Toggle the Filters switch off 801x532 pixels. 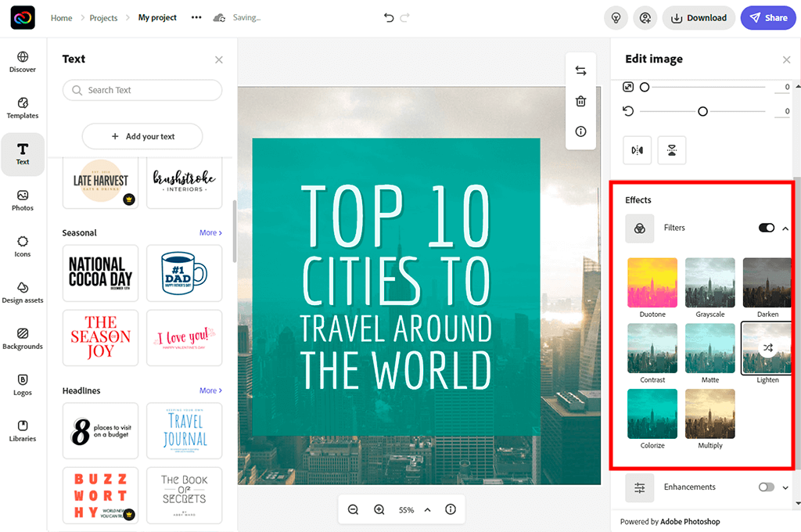click(x=767, y=228)
